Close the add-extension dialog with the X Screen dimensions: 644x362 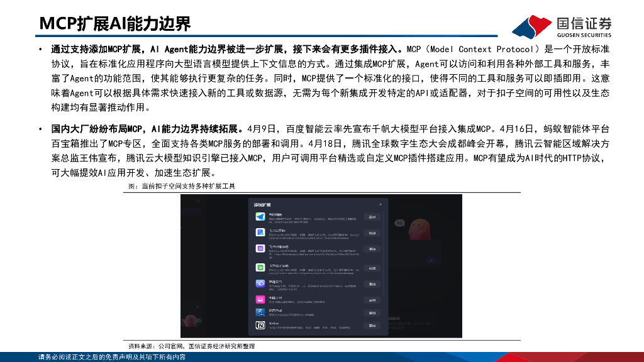tap(380, 204)
